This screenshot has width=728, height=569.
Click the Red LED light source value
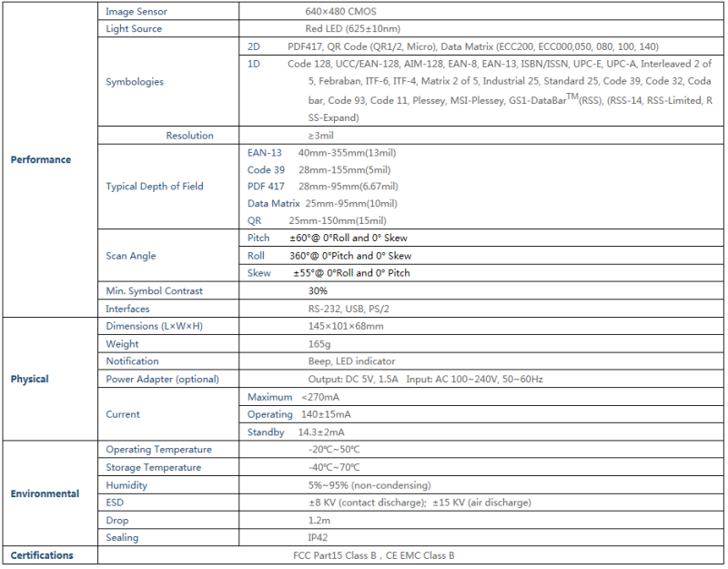click(352, 29)
